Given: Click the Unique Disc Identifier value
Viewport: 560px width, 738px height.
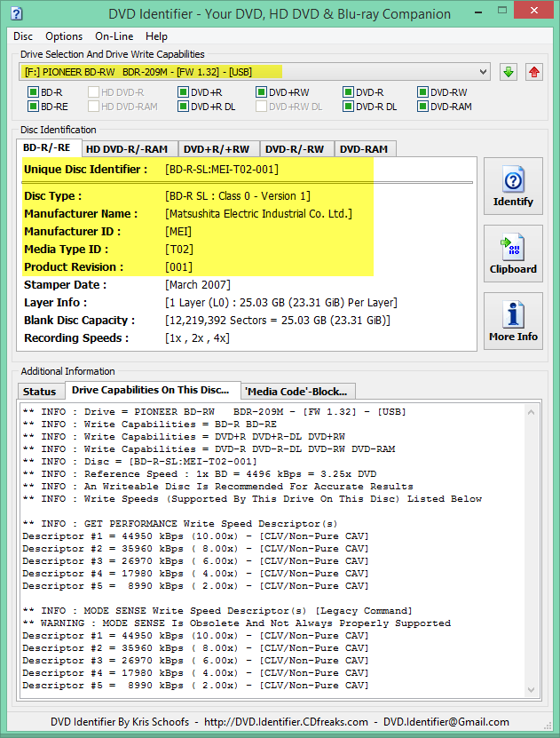Looking at the screenshot, I should point(222,170).
